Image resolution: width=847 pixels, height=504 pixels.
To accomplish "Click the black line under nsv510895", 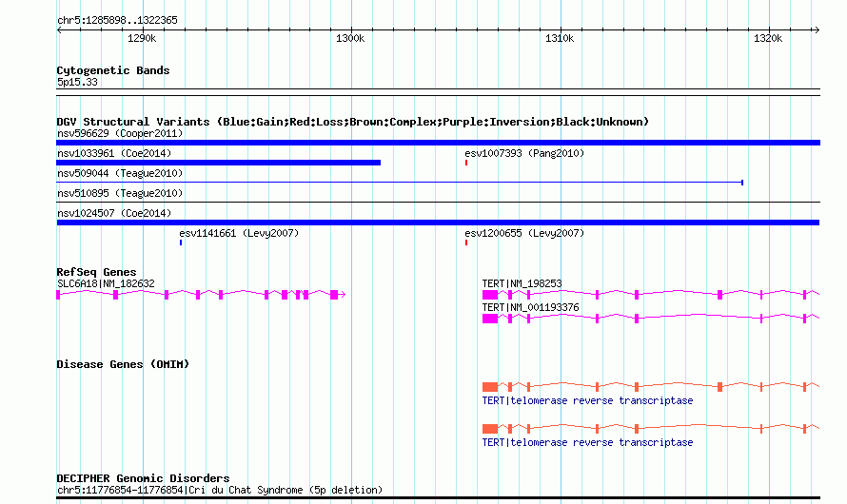I will point(438,203).
